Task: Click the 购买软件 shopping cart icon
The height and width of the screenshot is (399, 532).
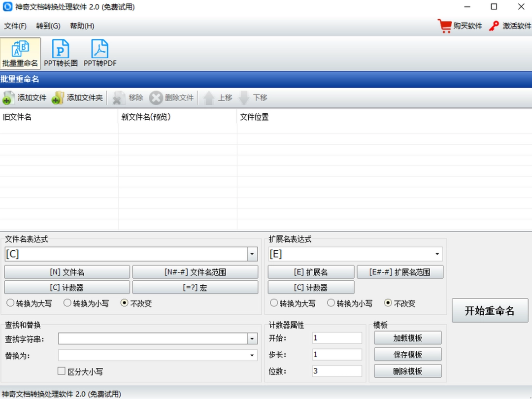Action: pos(444,26)
